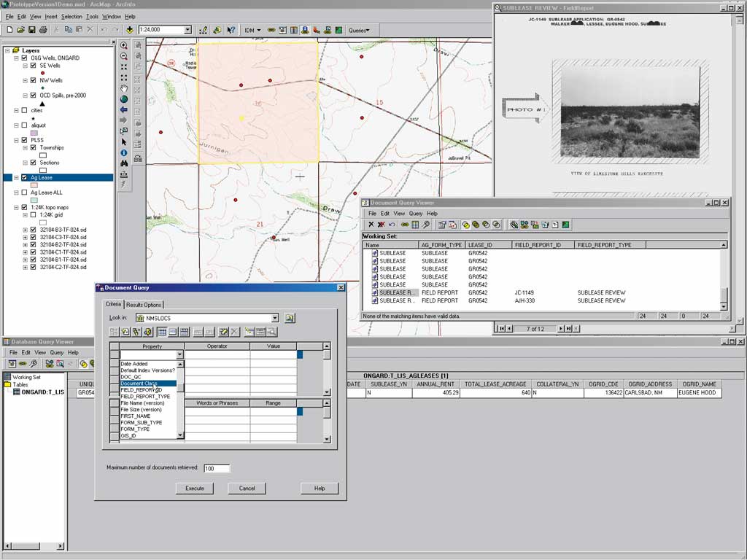Enable the Ag Lease ALL layer checkbox
Screen dimensions: 747x560
24,192
